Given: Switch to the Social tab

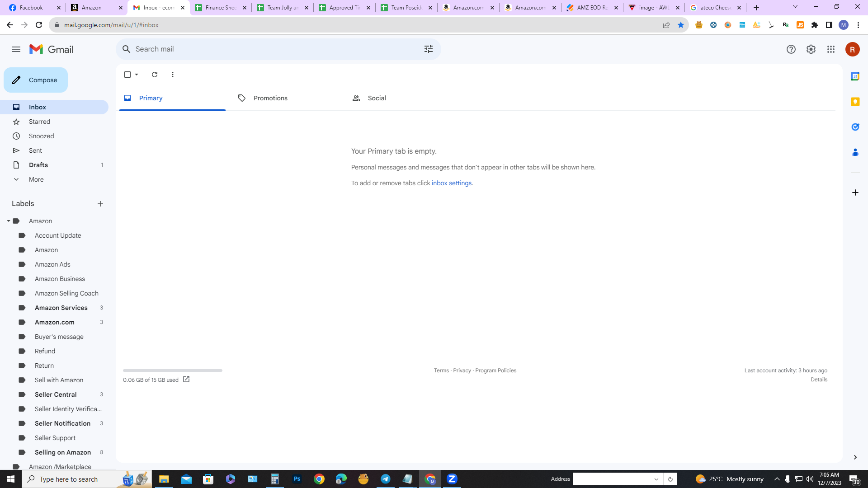Looking at the screenshot, I should (x=401, y=98).
